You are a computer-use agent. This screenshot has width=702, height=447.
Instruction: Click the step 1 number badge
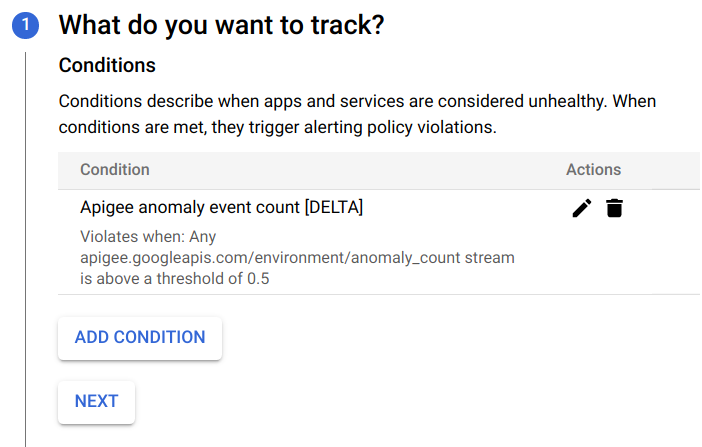25,26
